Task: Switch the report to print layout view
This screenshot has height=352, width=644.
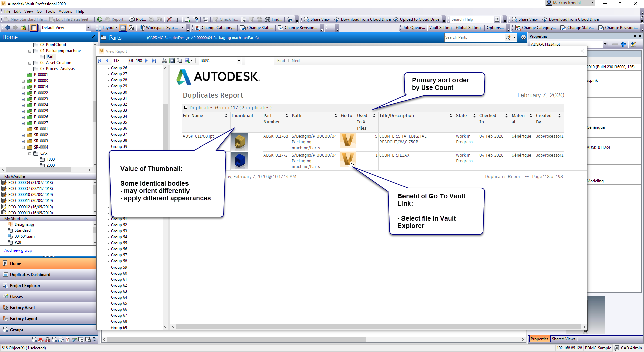Action: coord(172,61)
